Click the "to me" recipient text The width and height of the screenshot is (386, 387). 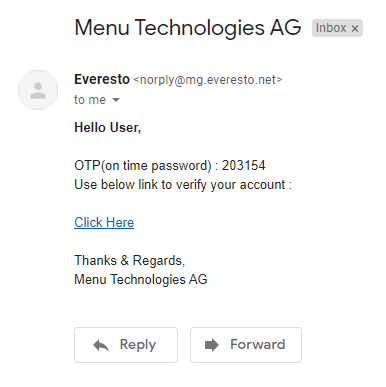tap(90, 100)
